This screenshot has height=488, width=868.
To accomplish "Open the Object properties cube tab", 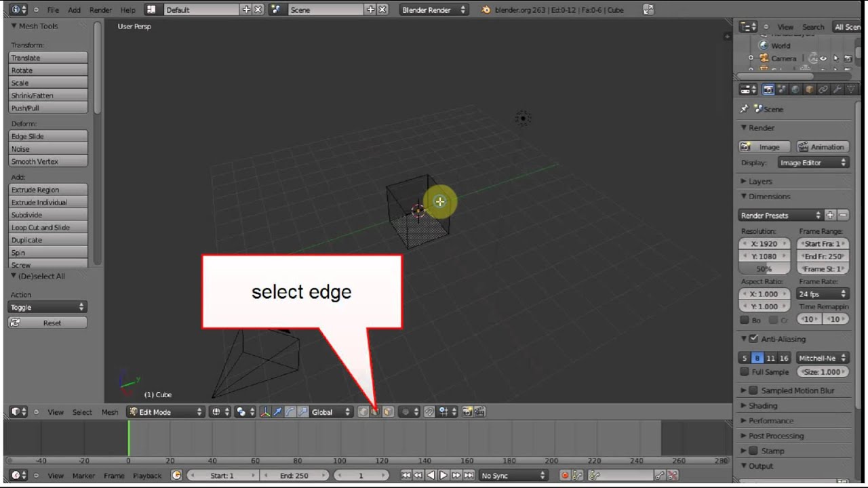I will pos(810,89).
